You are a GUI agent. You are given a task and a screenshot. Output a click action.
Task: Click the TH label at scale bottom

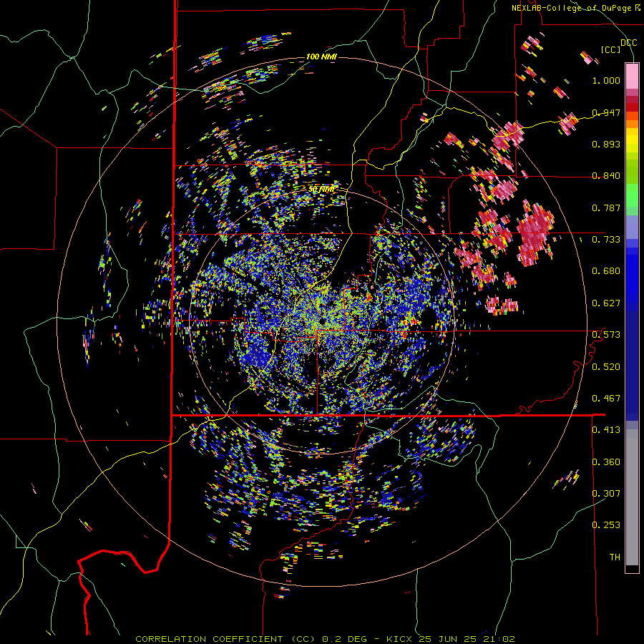point(615,557)
